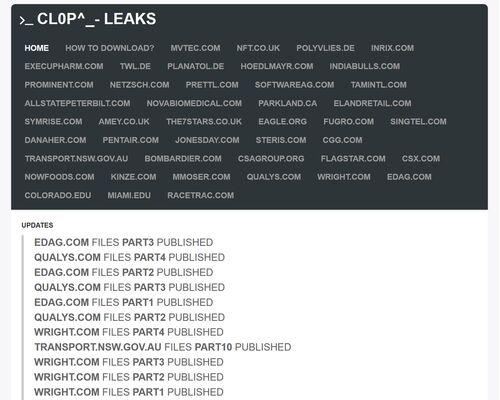This screenshot has width=500, height=400.
Task: Open the JONESDAY.COM menu entry
Action: [x=207, y=140]
